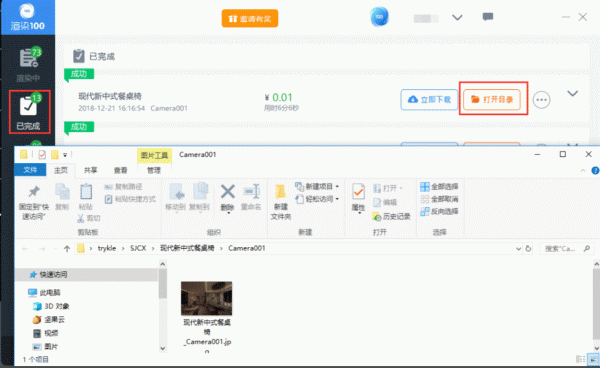Click the 邀请有奖 invite reward button
The image size is (600, 368).
coord(250,18)
